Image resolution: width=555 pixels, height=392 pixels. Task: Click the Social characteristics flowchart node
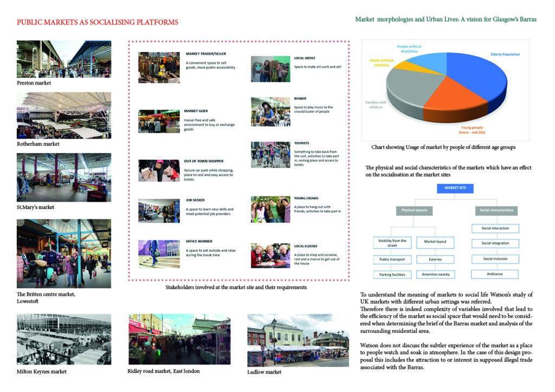(495, 211)
